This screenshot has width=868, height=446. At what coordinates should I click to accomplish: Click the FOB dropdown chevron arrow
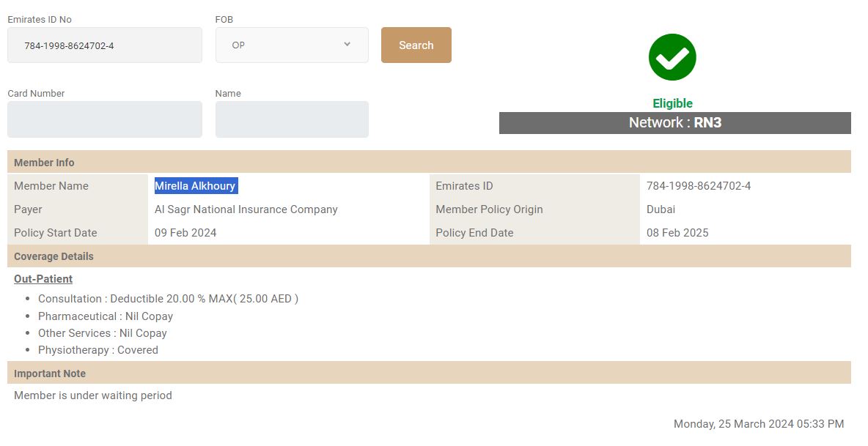pyautogui.click(x=347, y=45)
